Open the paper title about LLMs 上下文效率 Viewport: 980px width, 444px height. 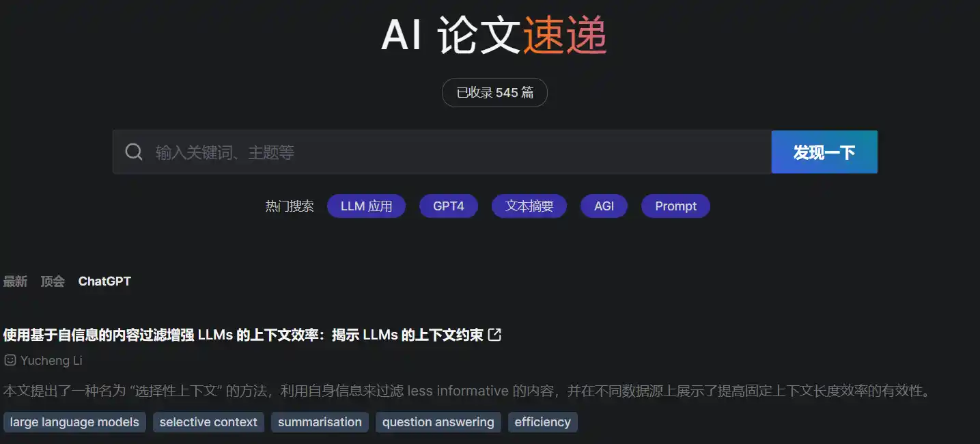243,335
